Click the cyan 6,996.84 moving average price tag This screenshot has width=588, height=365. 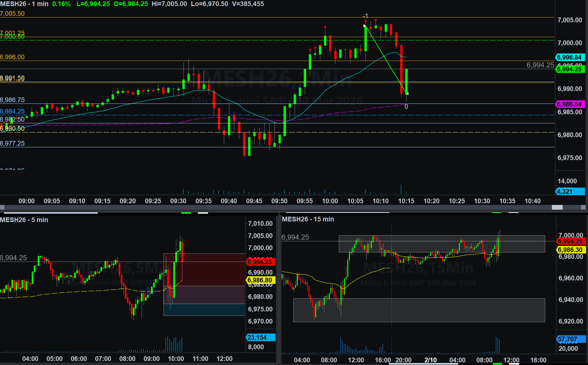pos(569,58)
